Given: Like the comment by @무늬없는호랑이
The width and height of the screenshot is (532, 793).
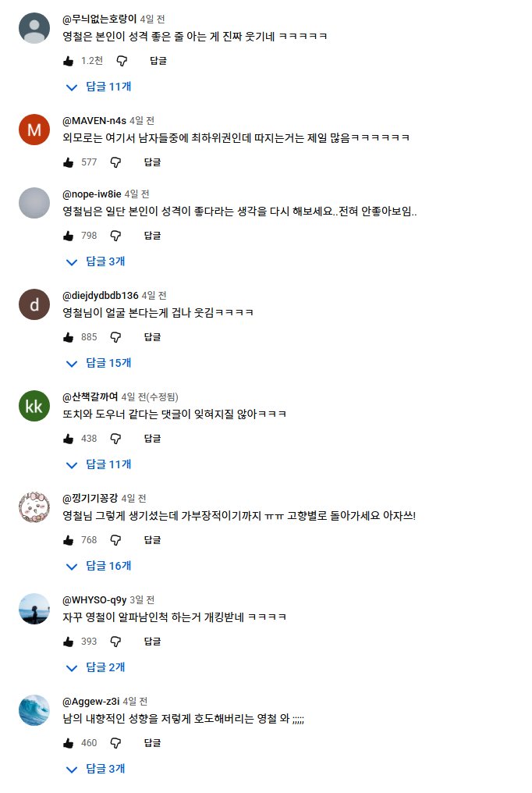Looking at the screenshot, I should pos(69,61).
